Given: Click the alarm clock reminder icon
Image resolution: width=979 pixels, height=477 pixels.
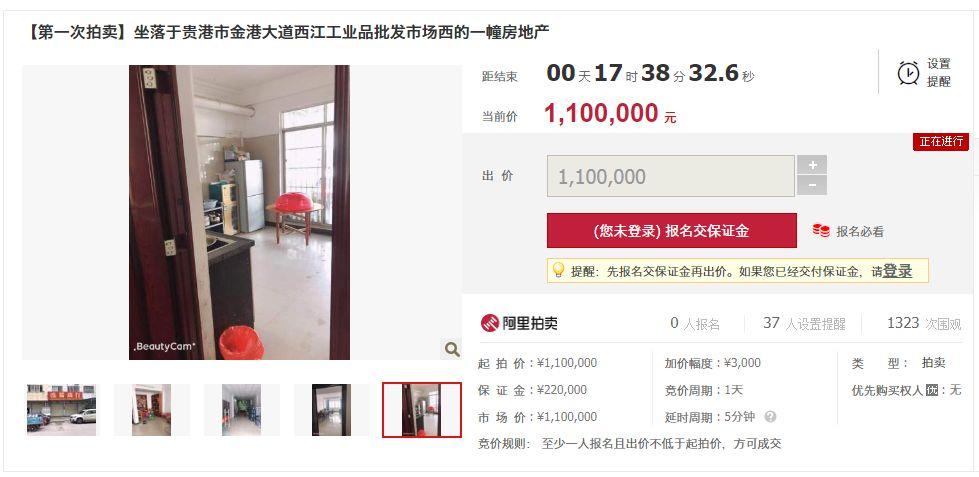Looking at the screenshot, I should (908, 73).
